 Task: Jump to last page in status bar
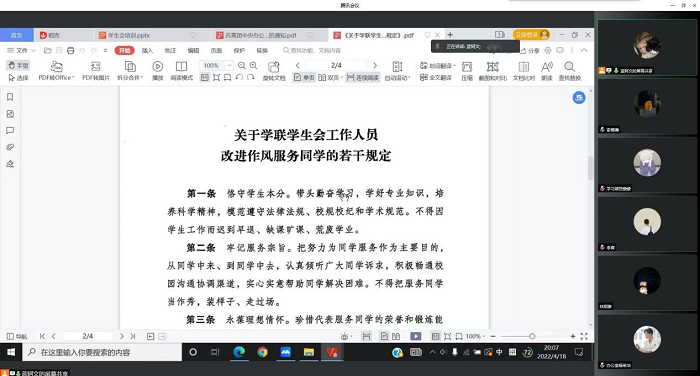click(x=133, y=336)
